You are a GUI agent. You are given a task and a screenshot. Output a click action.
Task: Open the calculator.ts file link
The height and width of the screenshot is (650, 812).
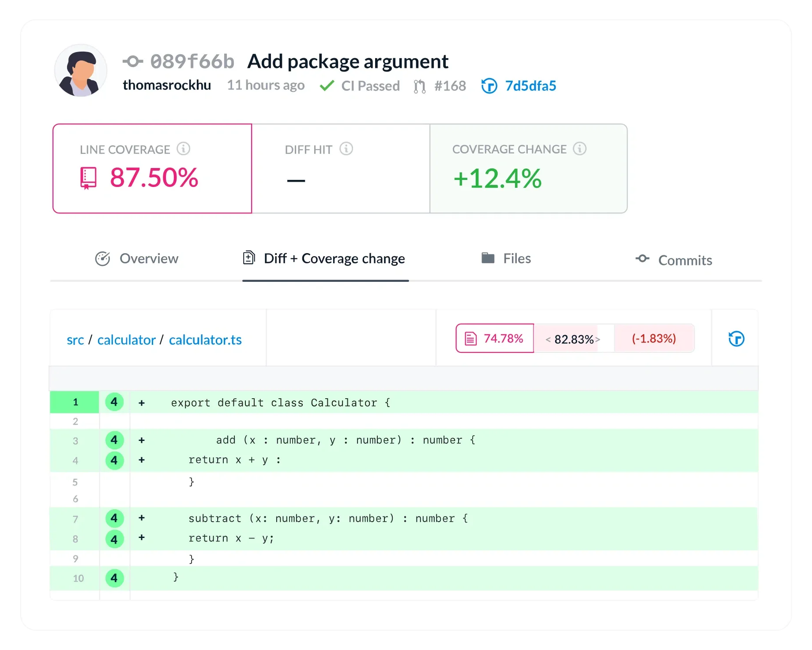pos(205,340)
